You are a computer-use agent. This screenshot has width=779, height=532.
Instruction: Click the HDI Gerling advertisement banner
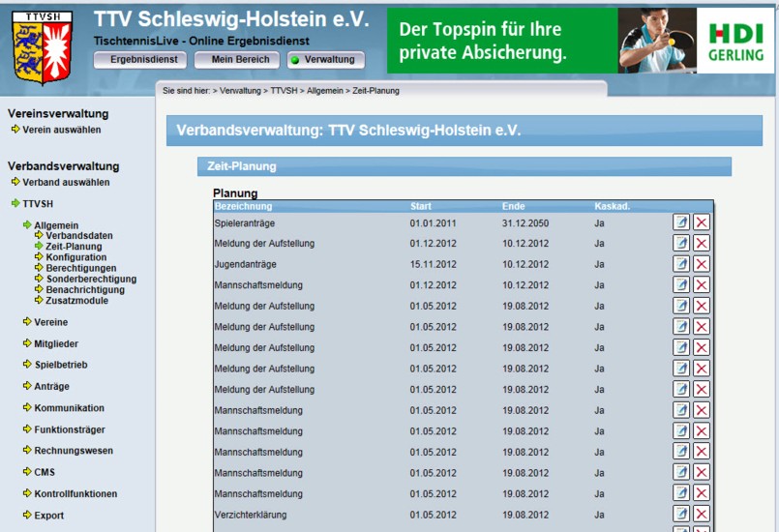(x=581, y=41)
